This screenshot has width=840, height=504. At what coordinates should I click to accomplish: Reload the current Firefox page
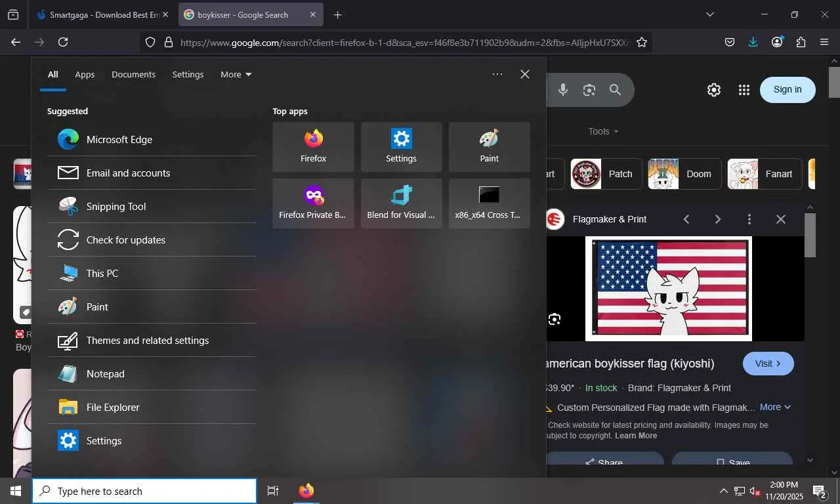point(63,42)
